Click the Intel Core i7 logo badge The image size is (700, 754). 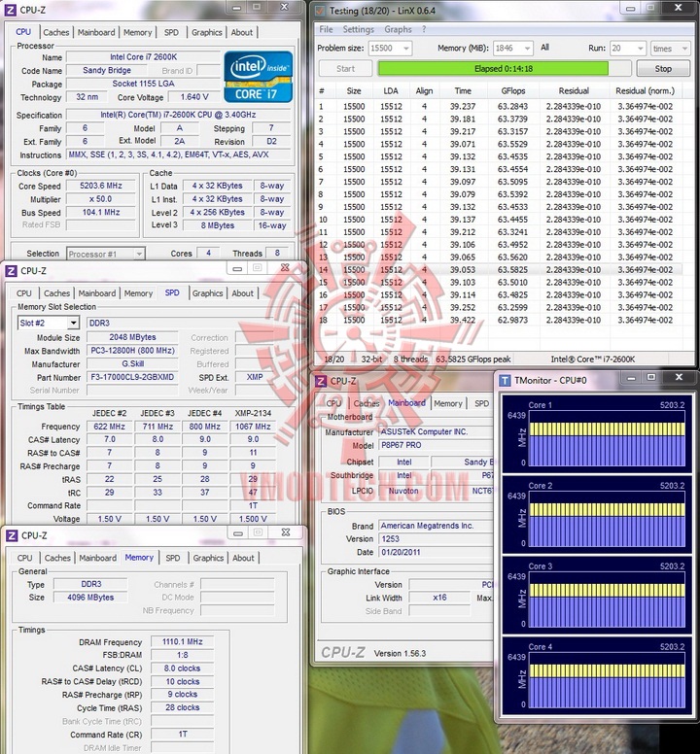point(258,77)
